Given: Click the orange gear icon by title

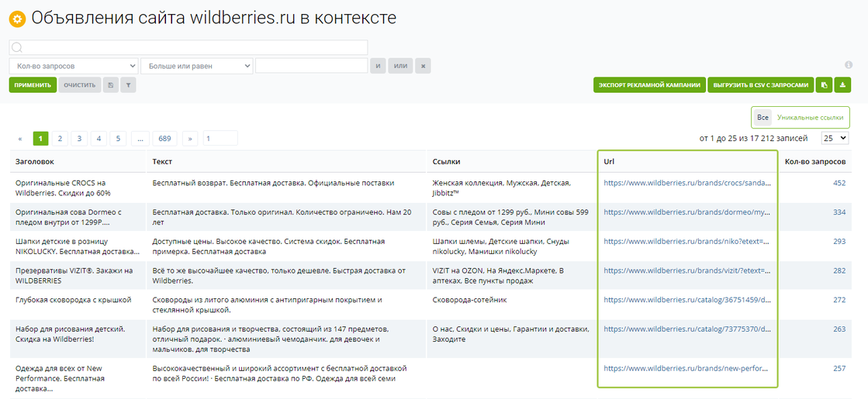Looking at the screenshot, I should [16, 19].
